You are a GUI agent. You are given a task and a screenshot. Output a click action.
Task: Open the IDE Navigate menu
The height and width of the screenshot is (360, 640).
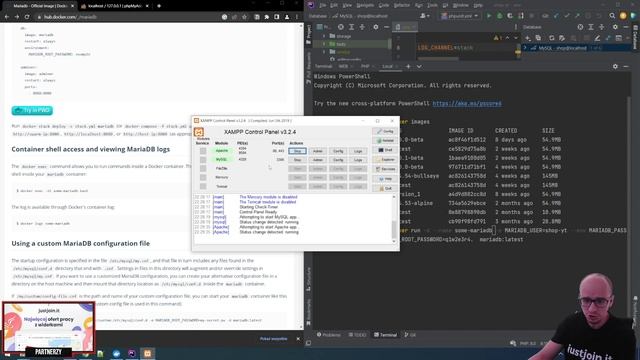click(365, 5)
